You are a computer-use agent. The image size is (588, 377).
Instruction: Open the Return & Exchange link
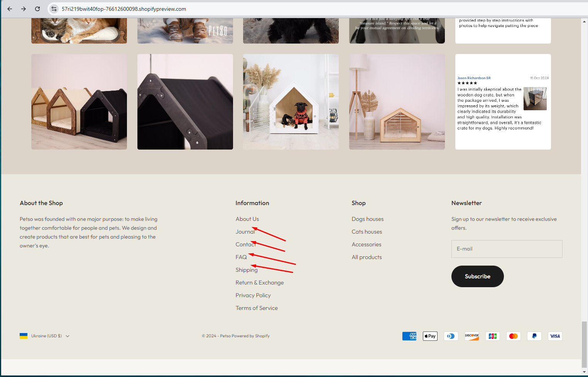coord(260,283)
